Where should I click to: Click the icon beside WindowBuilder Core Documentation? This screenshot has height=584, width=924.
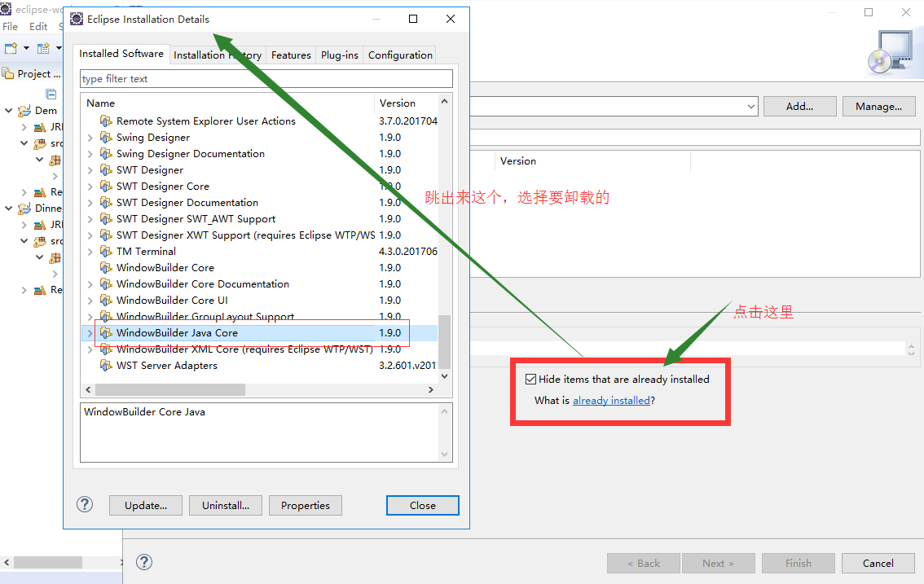pyautogui.click(x=106, y=284)
